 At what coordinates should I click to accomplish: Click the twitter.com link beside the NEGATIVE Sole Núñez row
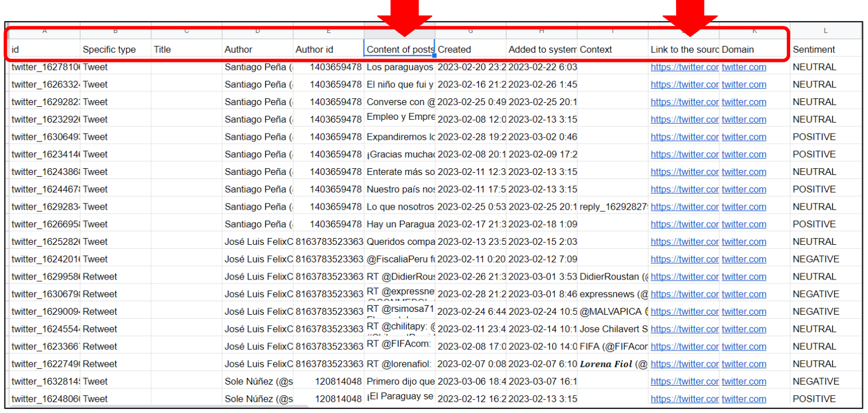(x=744, y=381)
